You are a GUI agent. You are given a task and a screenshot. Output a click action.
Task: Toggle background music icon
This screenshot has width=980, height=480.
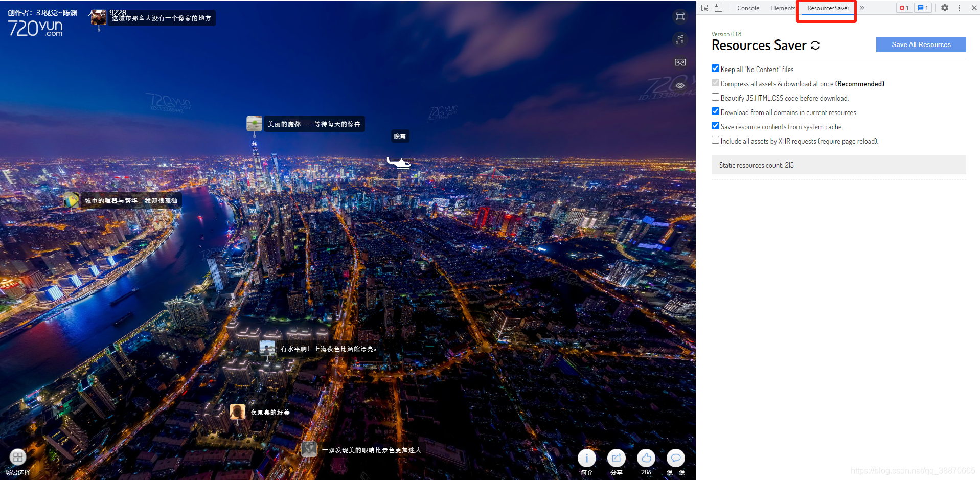pyautogui.click(x=680, y=39)
